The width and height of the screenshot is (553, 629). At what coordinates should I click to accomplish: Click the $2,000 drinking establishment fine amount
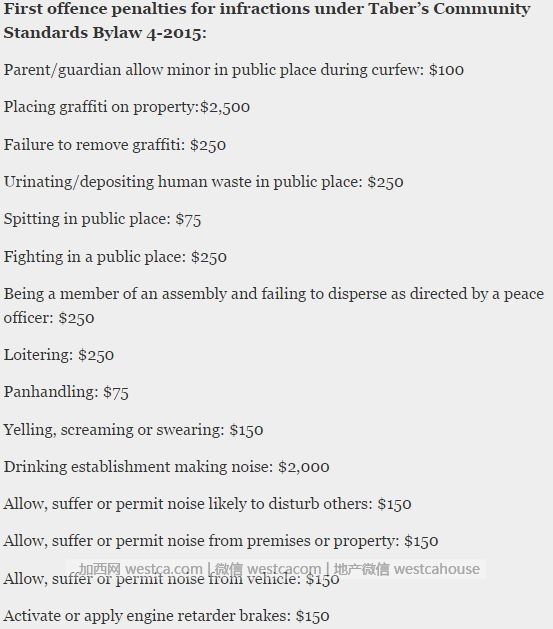[304, 467]
